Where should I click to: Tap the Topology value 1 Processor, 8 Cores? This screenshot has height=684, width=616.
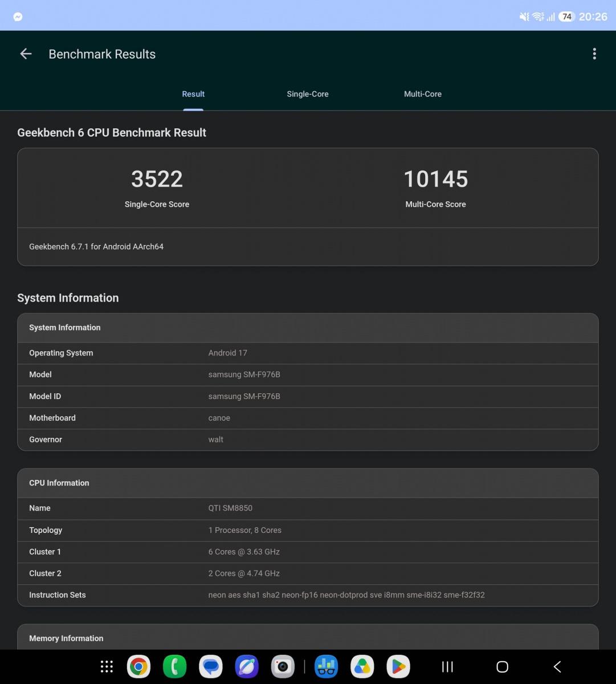245,530
